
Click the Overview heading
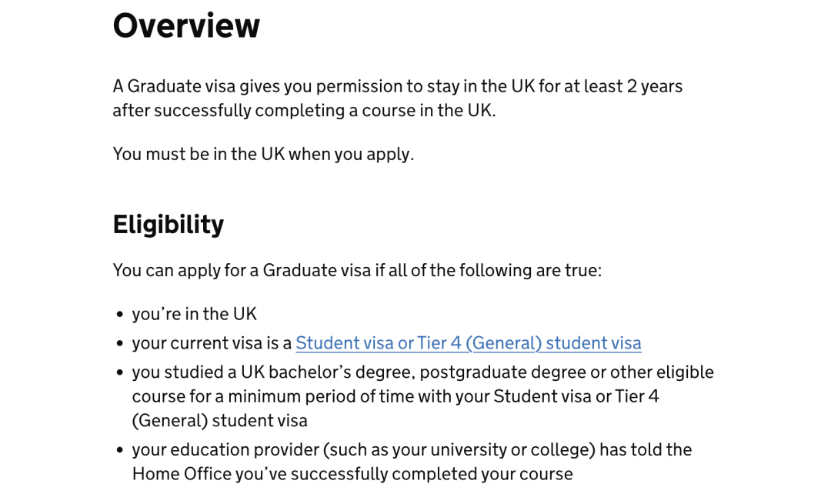pos(186,25)
